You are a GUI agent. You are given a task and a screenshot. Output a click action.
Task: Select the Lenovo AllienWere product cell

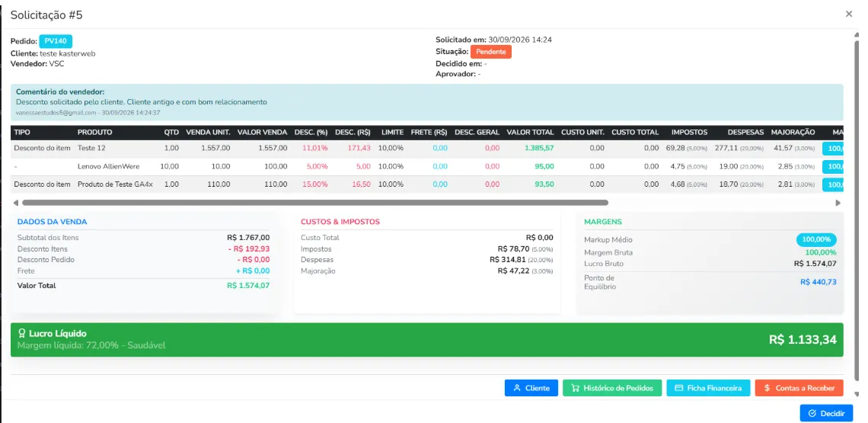pos(108,166)
